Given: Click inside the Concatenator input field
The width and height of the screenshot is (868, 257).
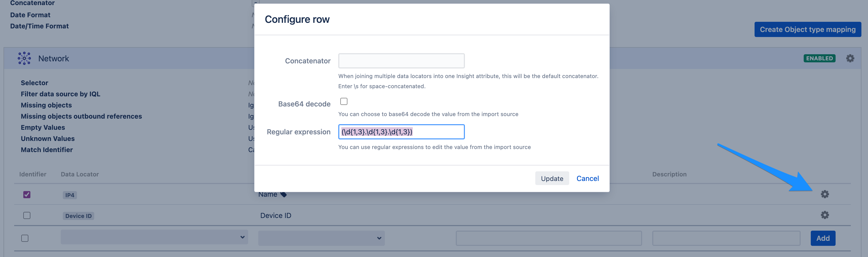Looking at the screenshot, I should [x=401, y=61].
